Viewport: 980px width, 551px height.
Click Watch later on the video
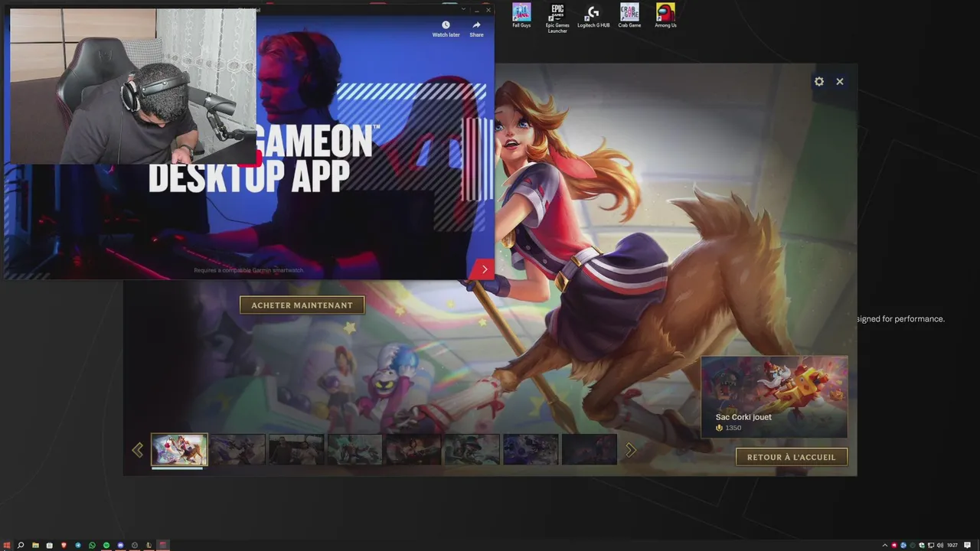(x=446, y=29)
